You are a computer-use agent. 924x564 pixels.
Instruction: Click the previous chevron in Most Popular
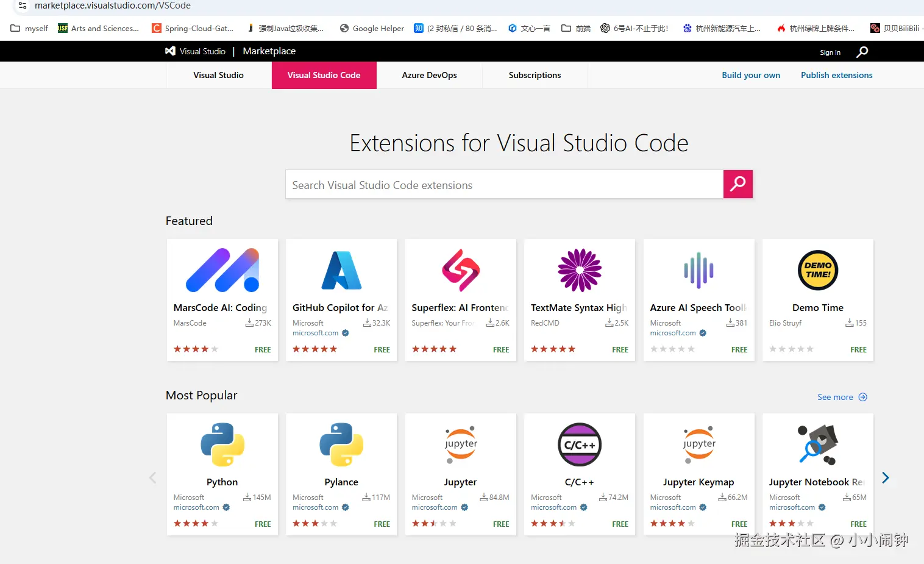pos(153,477)
